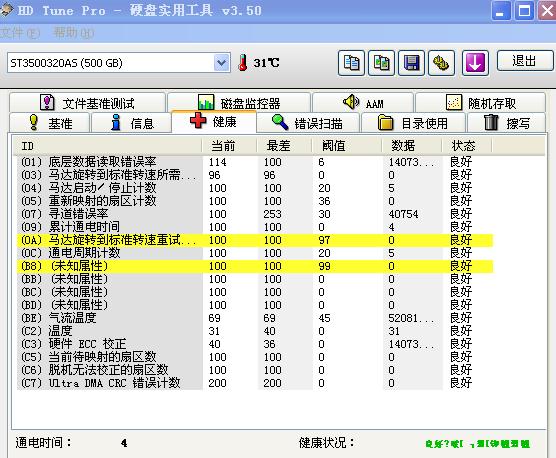Switch to the 目录使用 tab

point(413,123)
